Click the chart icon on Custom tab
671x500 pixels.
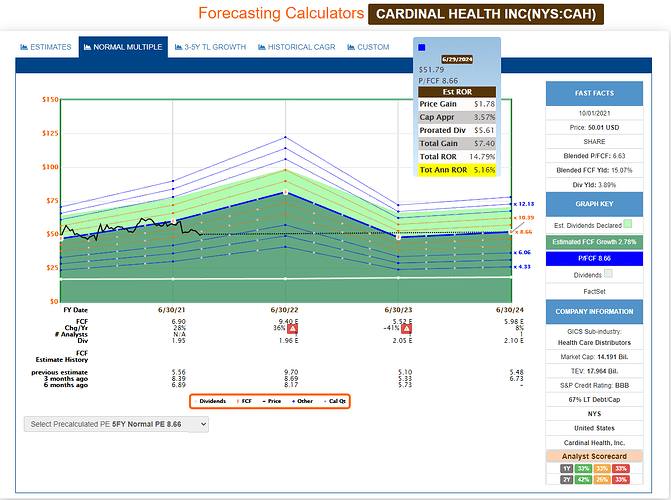(x=350, y=47)
